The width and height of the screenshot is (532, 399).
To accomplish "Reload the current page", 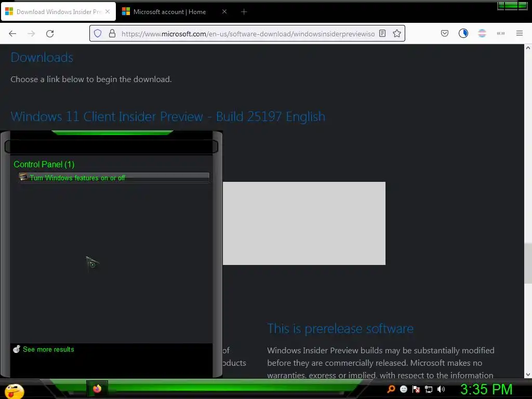I will coord(50,33).
